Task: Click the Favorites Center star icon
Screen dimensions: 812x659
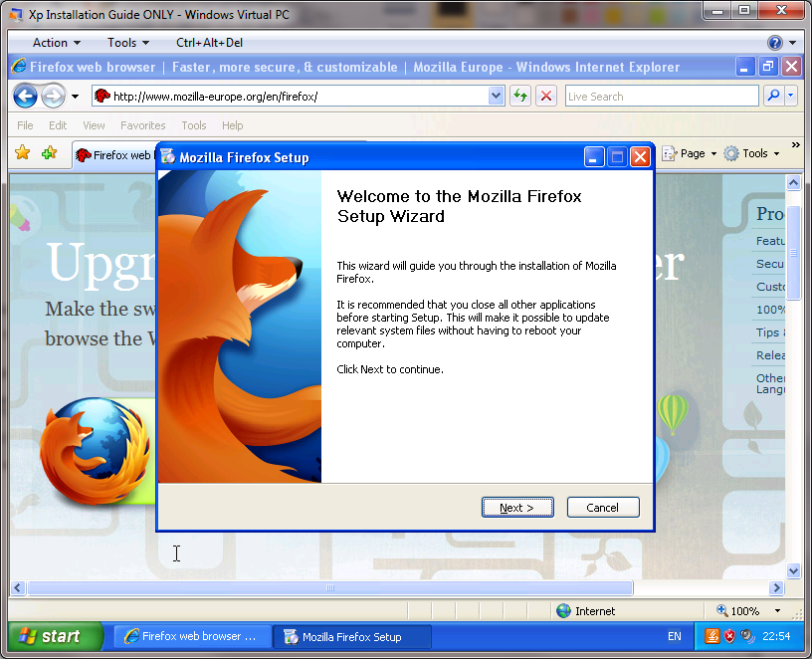Action: click(22, 153)
